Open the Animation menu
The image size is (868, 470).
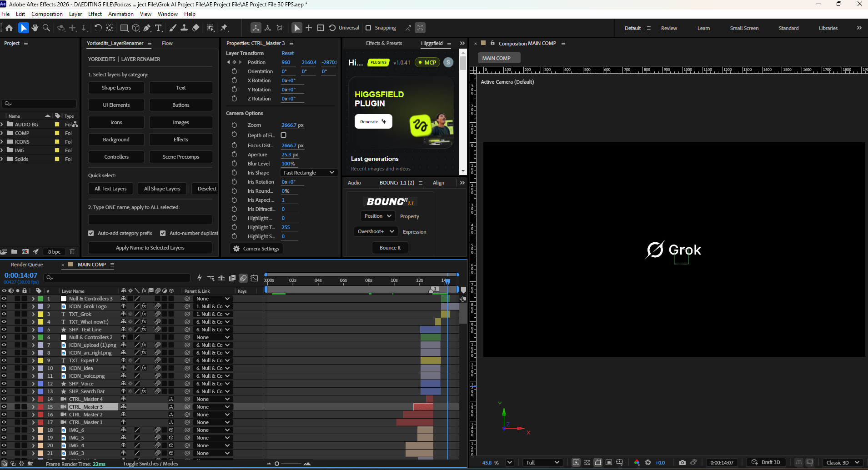pyautogui.click(x=121, y=14)
